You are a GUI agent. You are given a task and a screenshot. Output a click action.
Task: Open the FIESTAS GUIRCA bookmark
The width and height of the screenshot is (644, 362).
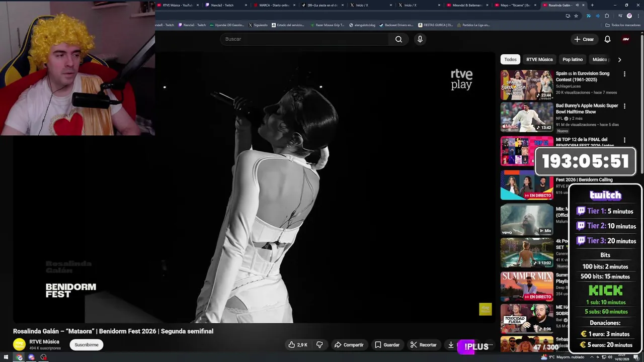pyautogui.click(x=436, y=25)
